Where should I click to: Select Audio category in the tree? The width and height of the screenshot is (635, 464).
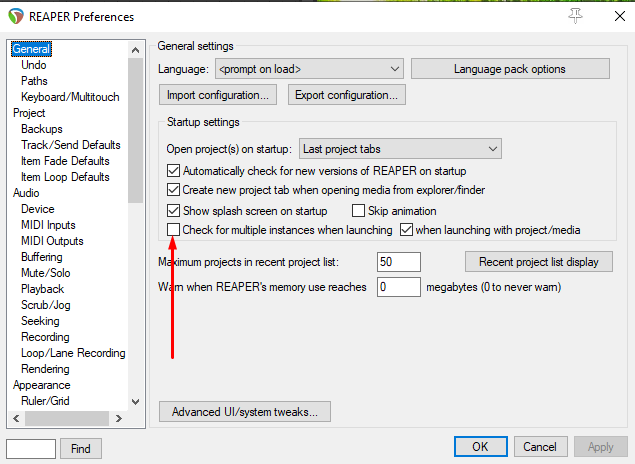coord(26,193)
